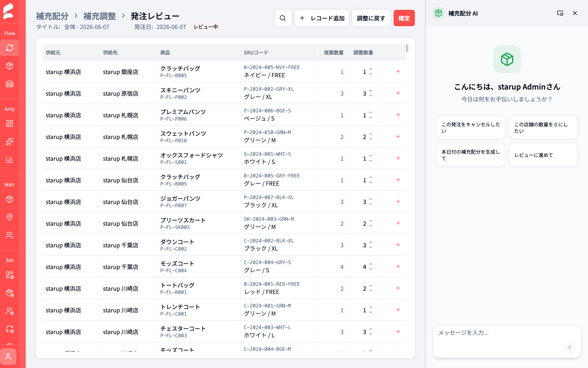Adjust quantity stepper for スキニーパンツ row
Viewport: 588px width, 368px height.
[x=371, y=93]
